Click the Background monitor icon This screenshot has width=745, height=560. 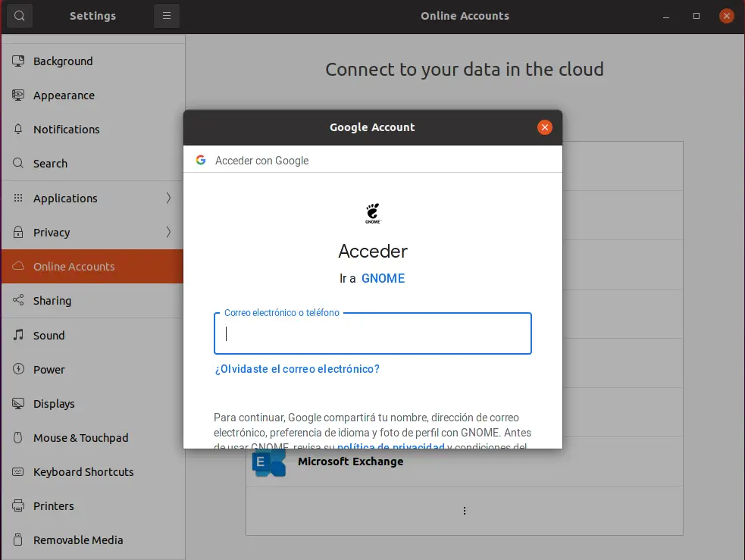(18, 61)
